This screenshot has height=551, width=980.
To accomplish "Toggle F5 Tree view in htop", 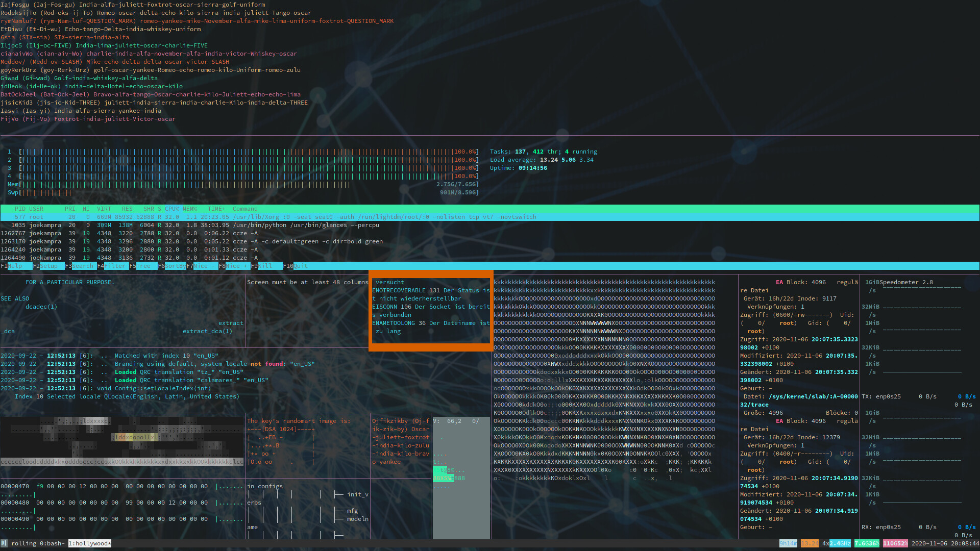I will (x=143, y=266).
